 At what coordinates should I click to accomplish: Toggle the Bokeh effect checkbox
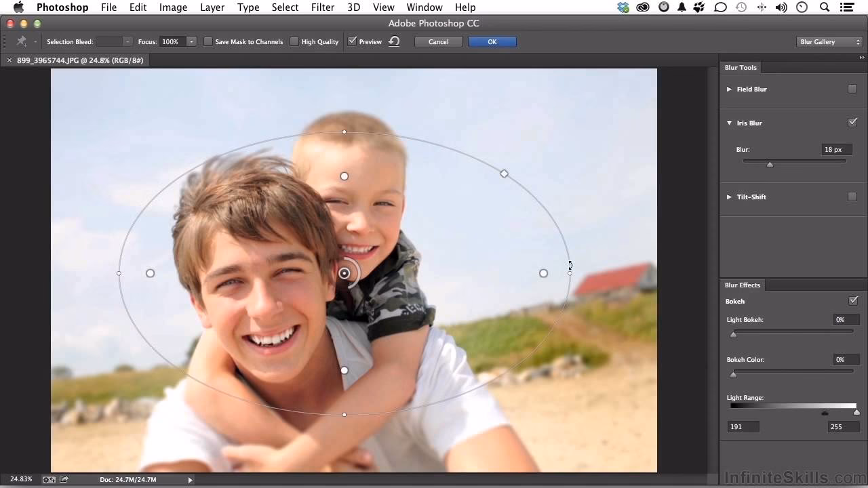853,300
